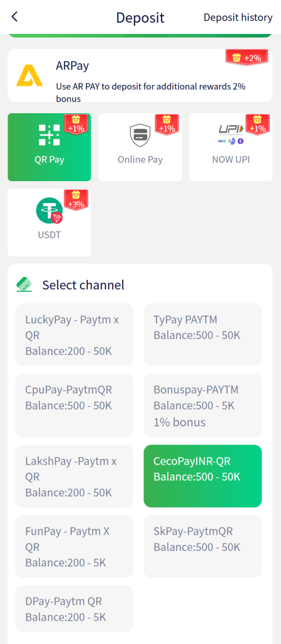Select the NOW UPI logo icon
281x644 pixels.
click(231, 135)
